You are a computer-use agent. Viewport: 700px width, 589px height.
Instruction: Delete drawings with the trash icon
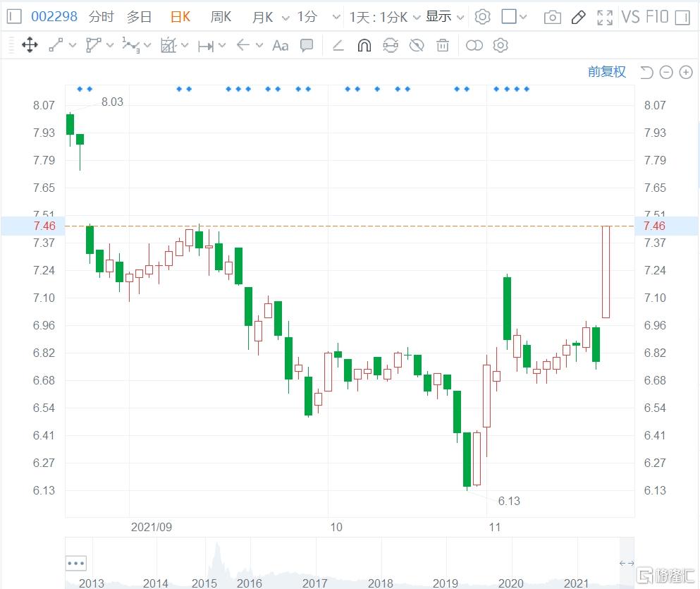coord(443,45)
